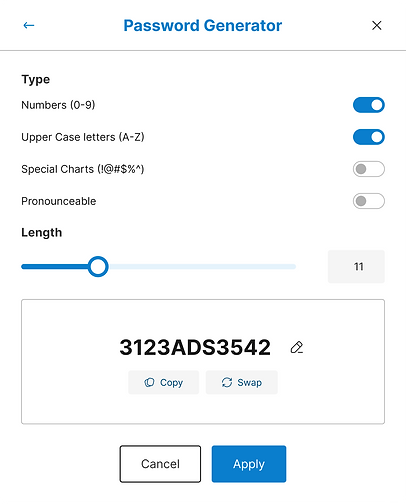The height and width of the screenshot is (504, 406).
Task: Click the back arrow icon
Action: click(x=29, y=25)
